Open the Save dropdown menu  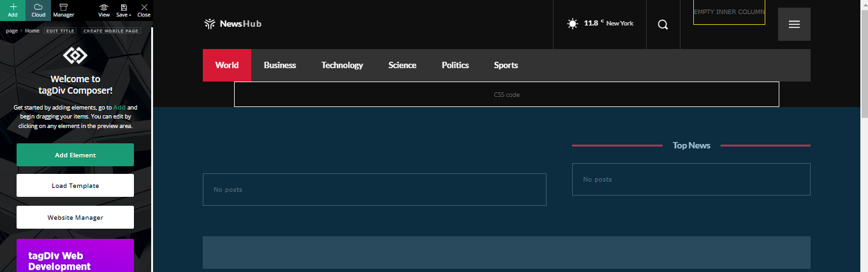point(124,10)
